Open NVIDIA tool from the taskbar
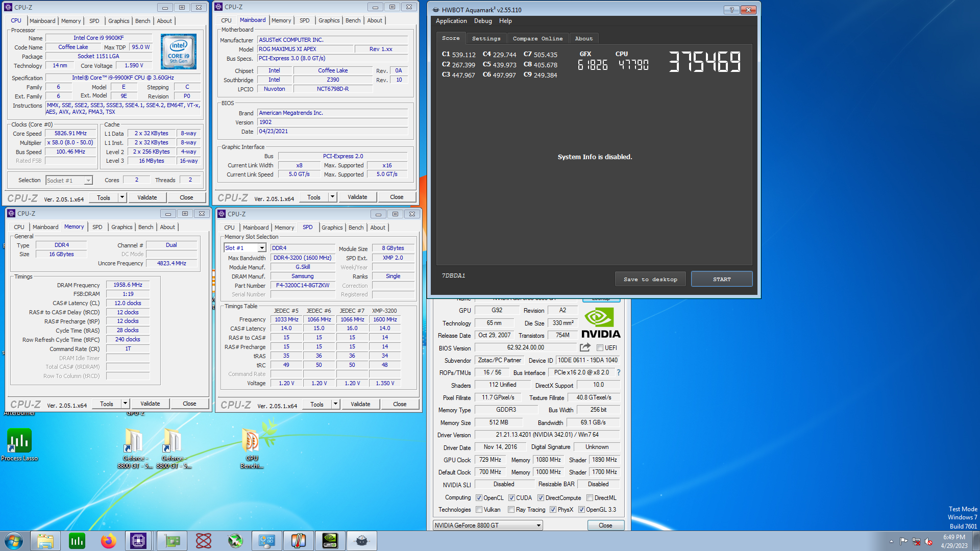The width and height of the screenshot is (980, 551). point(330,541)
